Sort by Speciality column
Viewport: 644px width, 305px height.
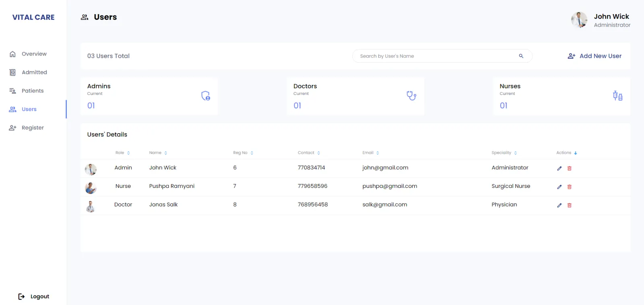click(504, 153)
